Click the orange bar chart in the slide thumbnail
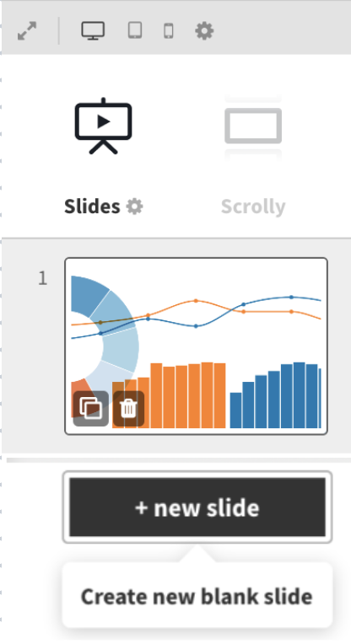This screenshot has width=351, height=644. tap(169, 395)
